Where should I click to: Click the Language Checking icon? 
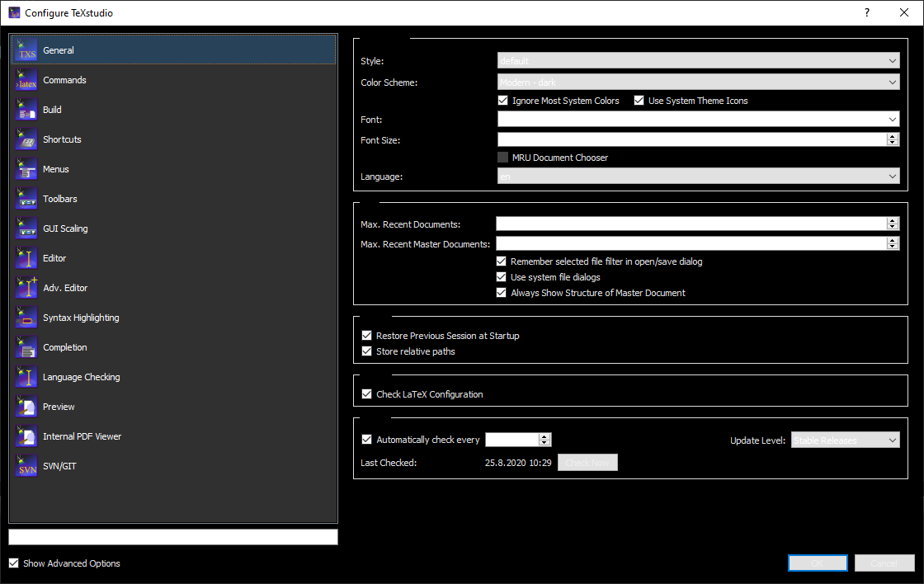click(x=26, y=377)
